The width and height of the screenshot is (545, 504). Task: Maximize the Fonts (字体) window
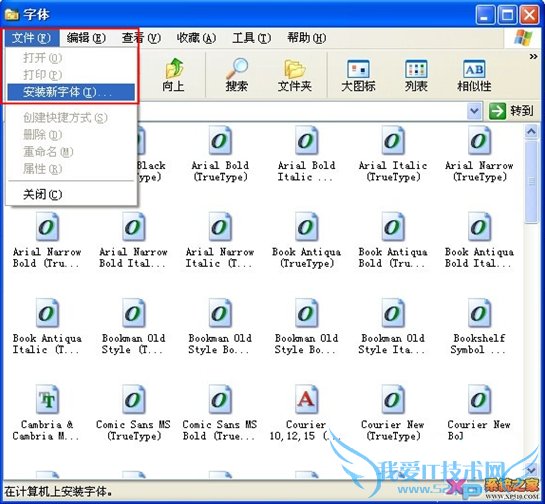507,15
